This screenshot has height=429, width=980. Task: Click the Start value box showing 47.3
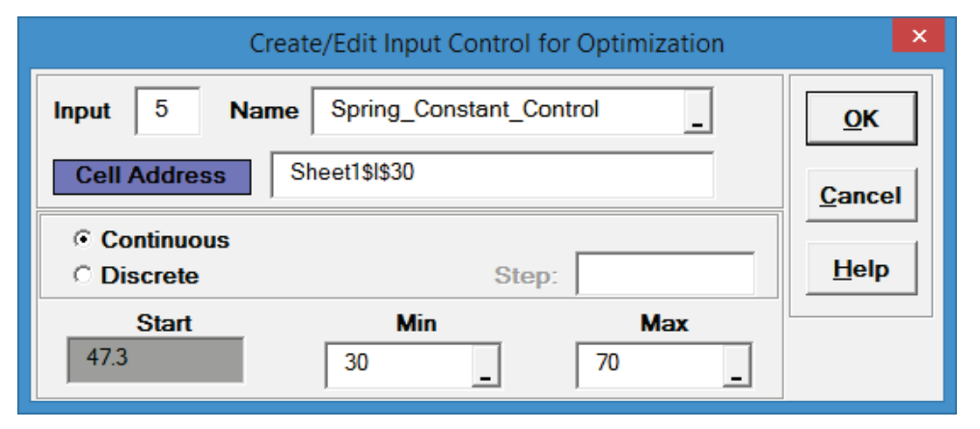[154, 360]
